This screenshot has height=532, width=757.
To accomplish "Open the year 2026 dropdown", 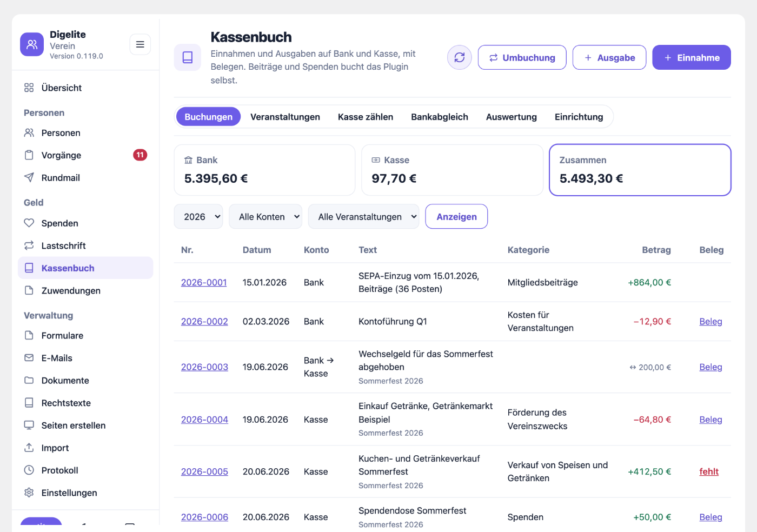I will pyautogui.click(x=198, y=217).
